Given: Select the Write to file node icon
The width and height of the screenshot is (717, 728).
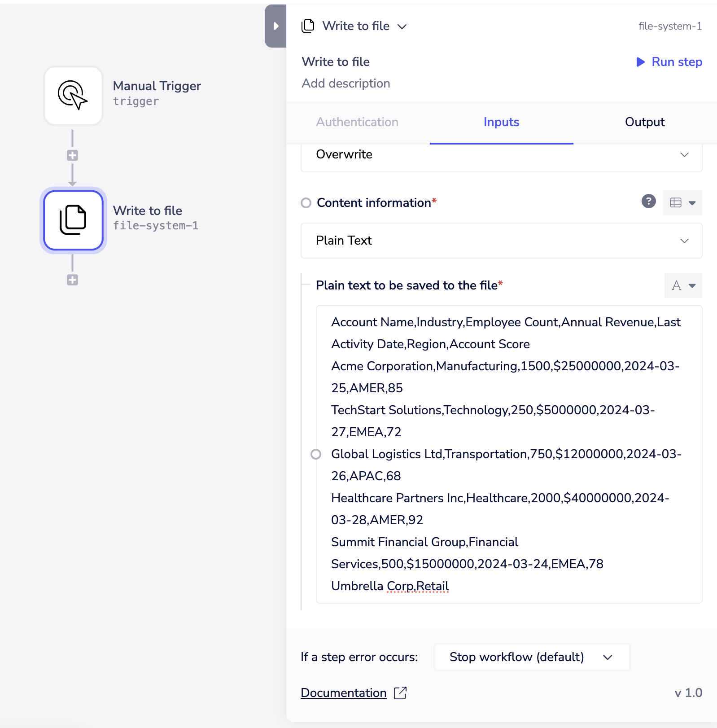Looking at the screenshot, I should [73, 220].
